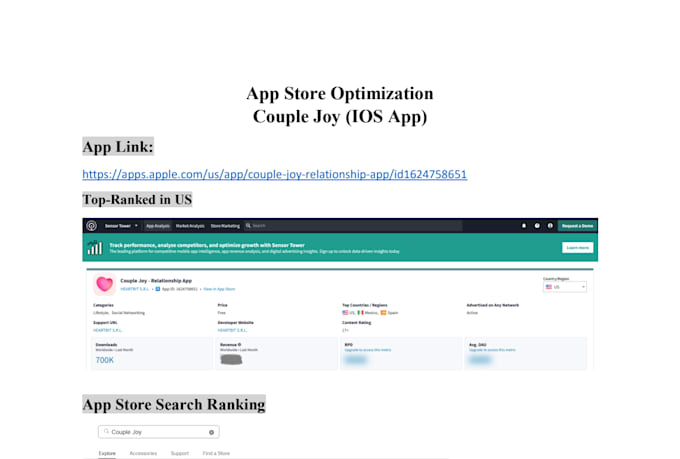This screenshot has width=680, height=459.
Task: Click the upgrade link under RPD
Action: click(x=368, y=350)
